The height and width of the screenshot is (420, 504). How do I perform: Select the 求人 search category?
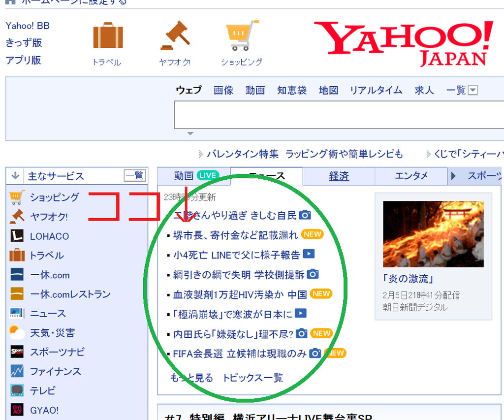click(x=424, y=90)
